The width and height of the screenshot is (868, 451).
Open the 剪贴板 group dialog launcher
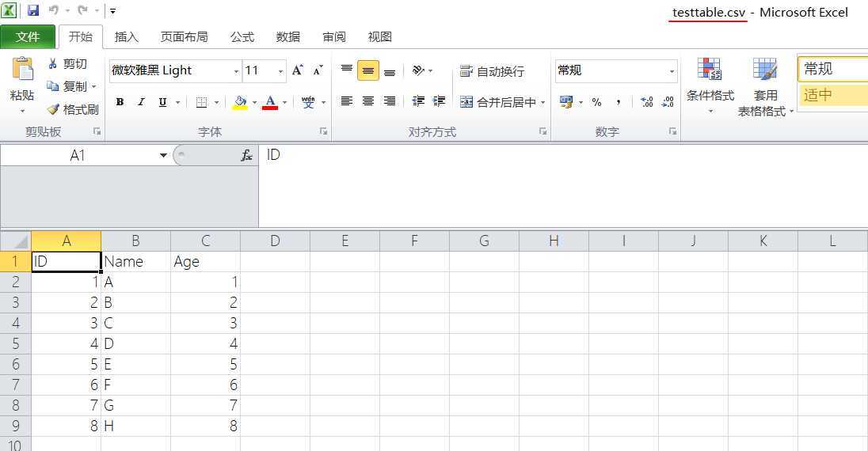point(97,131)
